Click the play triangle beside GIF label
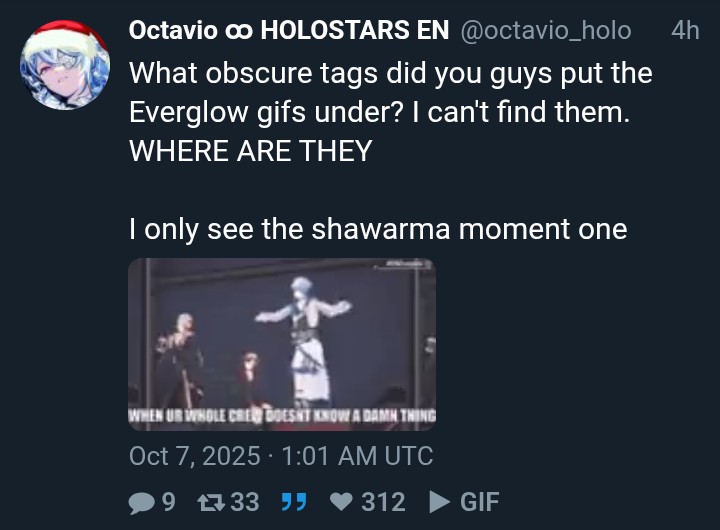Image resolution: width=720 pixels, height=530 pixels. [439, 502]
